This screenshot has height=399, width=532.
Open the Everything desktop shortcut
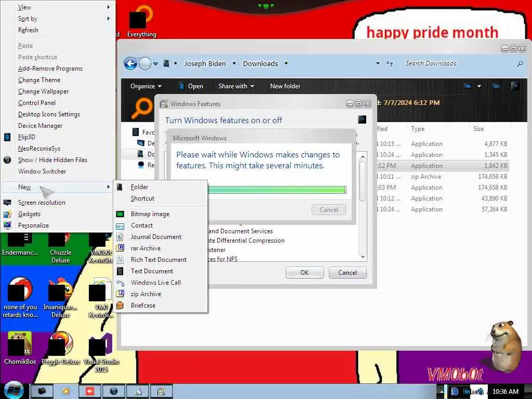click(x=141, y=21)
